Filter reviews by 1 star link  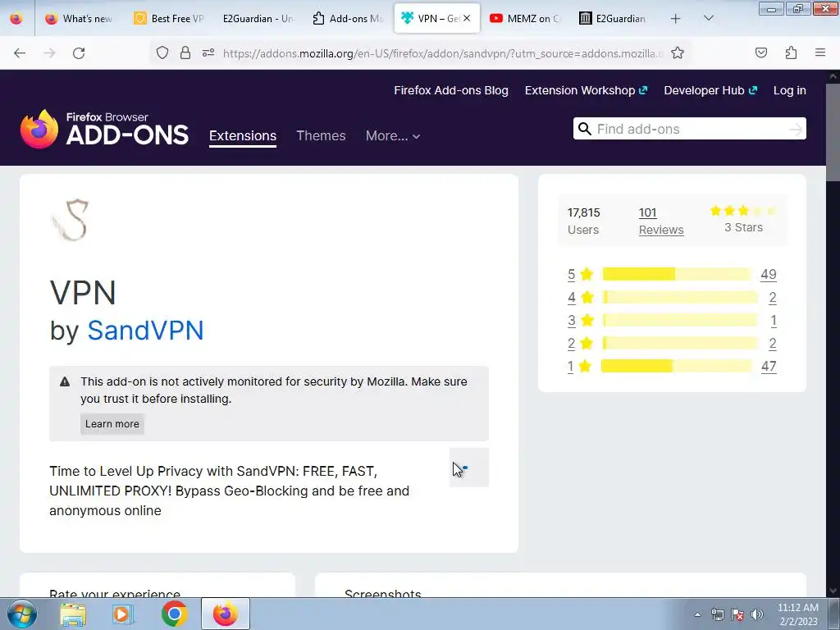(579, 367)
